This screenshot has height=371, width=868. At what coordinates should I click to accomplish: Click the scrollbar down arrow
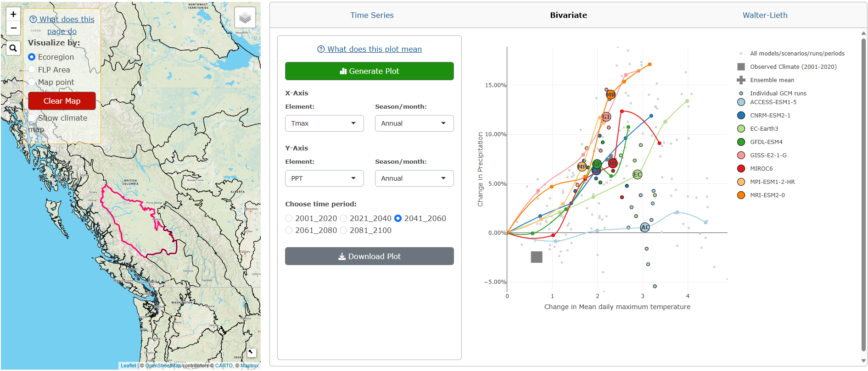863,361
